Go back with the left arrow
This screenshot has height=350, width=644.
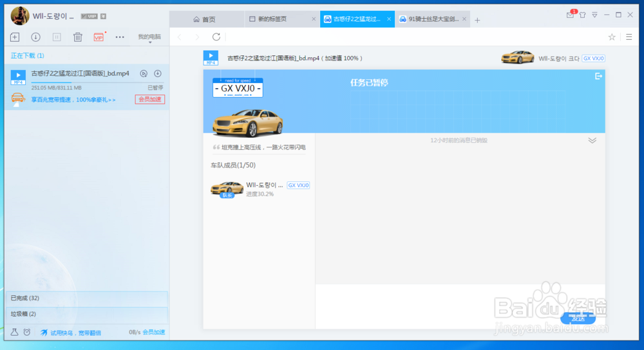180,37
